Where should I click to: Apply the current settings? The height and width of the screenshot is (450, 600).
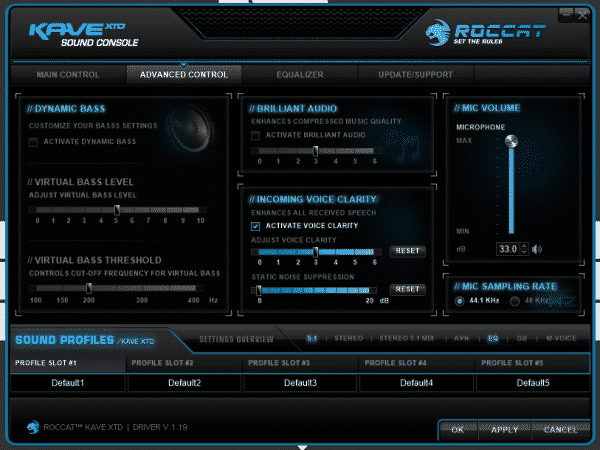505,430
